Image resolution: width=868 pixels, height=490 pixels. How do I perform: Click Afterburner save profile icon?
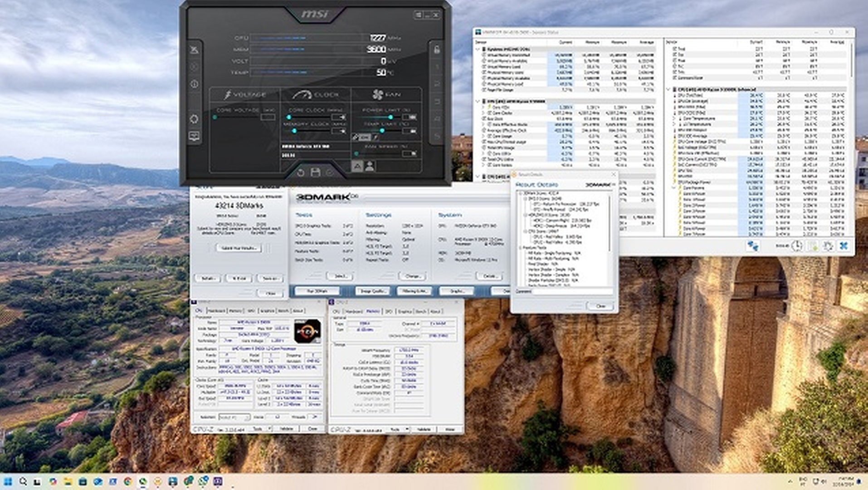(315, 172)
